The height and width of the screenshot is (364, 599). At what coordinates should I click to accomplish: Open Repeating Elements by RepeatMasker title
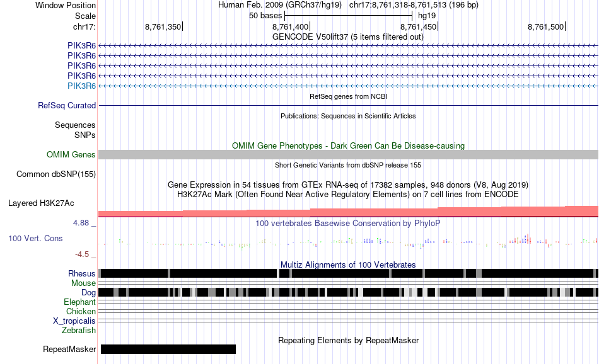point(348,340)
